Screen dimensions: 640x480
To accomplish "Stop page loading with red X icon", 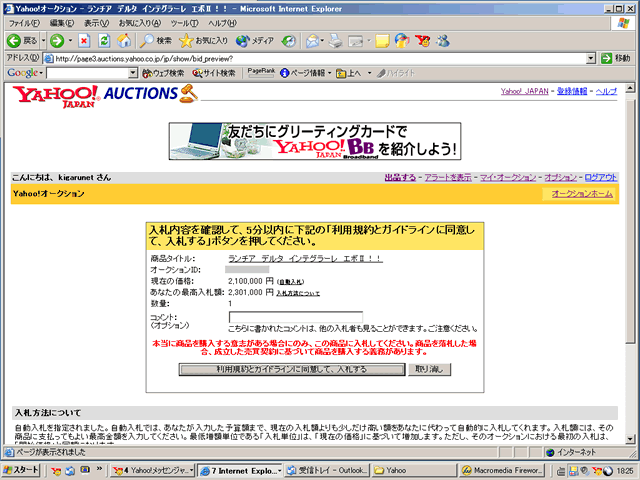I will coord(84,41).
